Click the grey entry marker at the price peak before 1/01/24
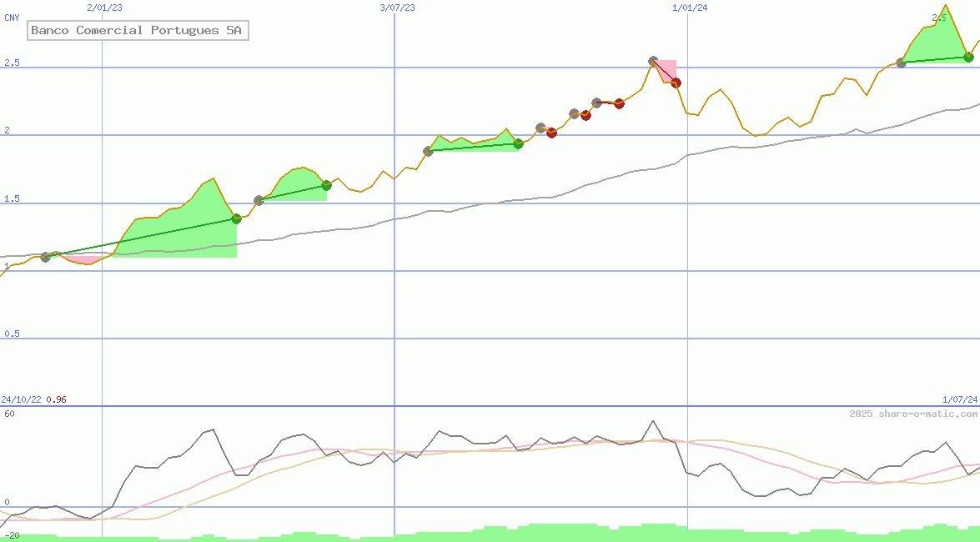This screenshot has width=980, height=542. point(653,62)
